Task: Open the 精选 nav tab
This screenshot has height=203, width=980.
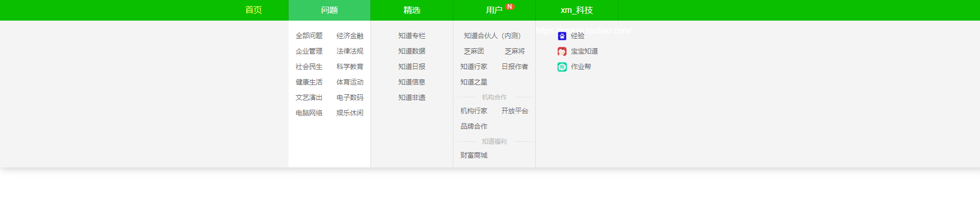Action: pos(412,10)
